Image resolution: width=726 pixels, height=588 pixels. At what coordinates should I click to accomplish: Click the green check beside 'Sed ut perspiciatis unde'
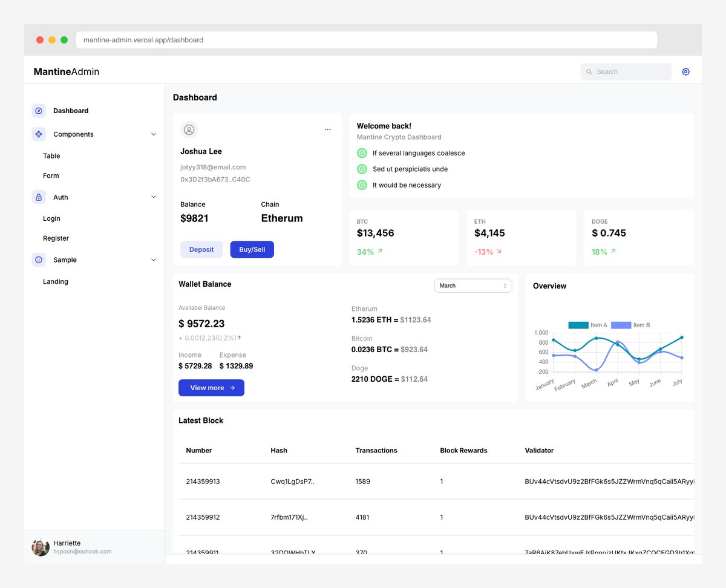point(362,169)
